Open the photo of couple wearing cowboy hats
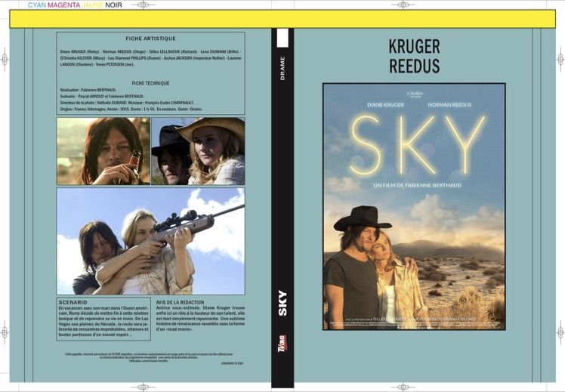This screenshot has width=565, height=392. point(198,151)
